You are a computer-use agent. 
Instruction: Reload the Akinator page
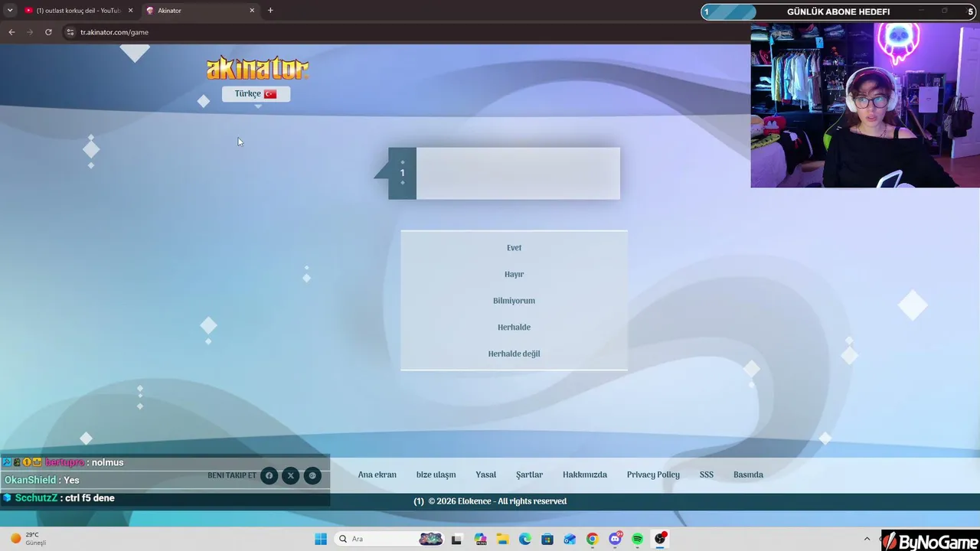pos(48,32)
